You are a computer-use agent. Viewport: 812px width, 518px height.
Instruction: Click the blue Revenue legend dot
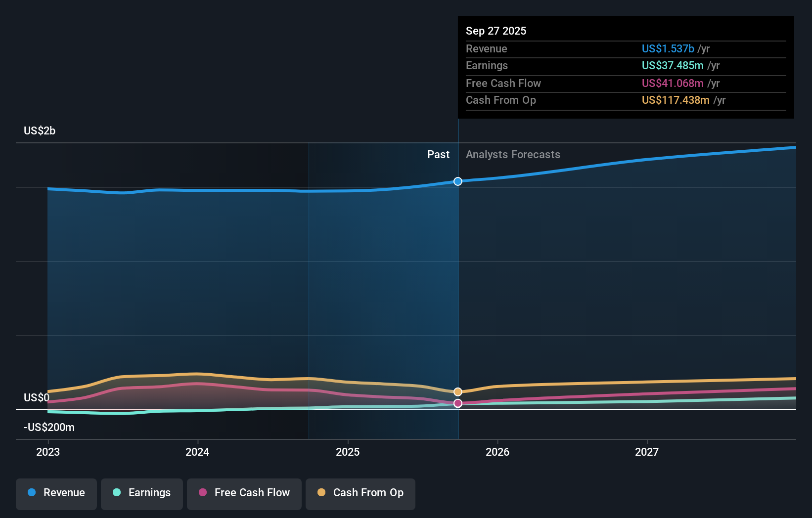31,493
